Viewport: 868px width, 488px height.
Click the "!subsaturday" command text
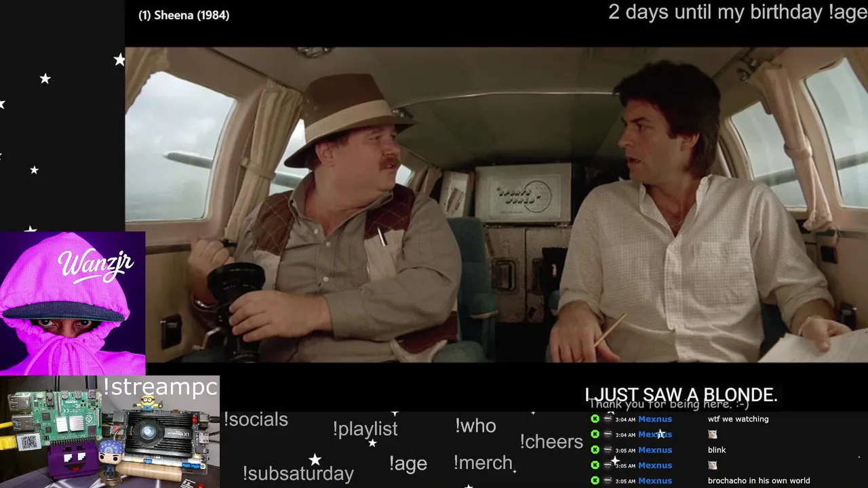[298, 473]
